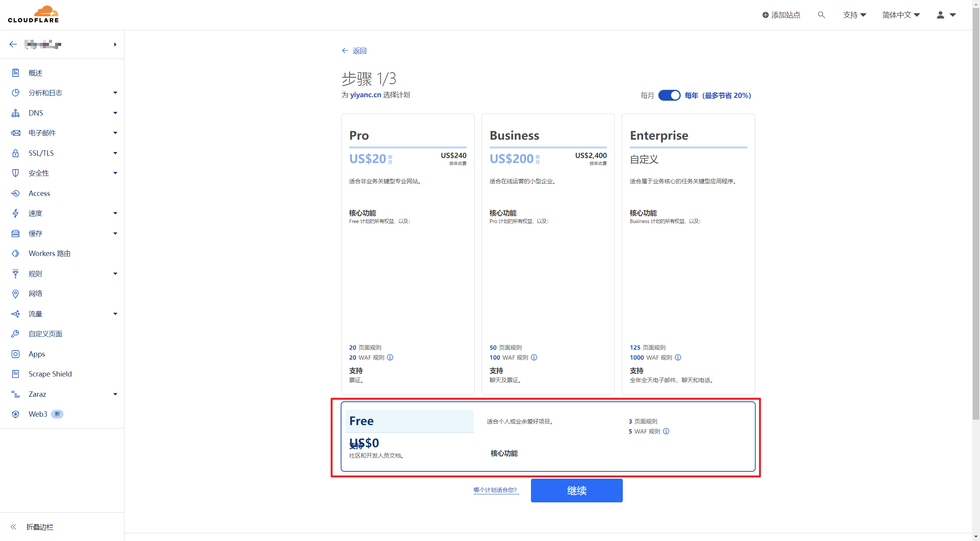Open the domain switcher arrow
The width and height of the screenshot is (980, 541).
tap(115, 44)
